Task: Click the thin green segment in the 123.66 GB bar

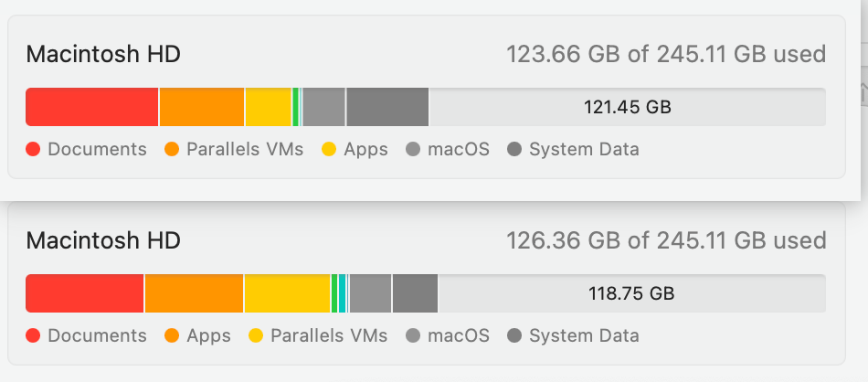Action: pyautogui.click(x=296, y=107)
